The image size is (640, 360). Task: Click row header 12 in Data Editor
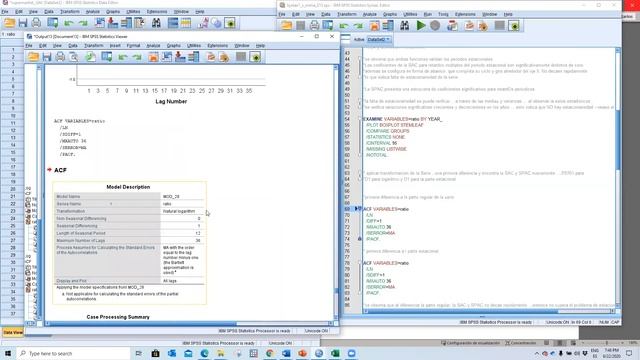click(13, 130)
